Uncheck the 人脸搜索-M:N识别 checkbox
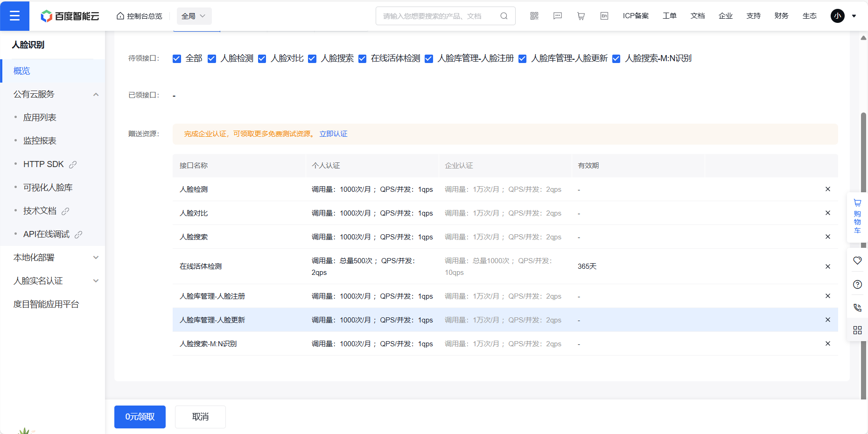868x434 pixels. (616, 59)
